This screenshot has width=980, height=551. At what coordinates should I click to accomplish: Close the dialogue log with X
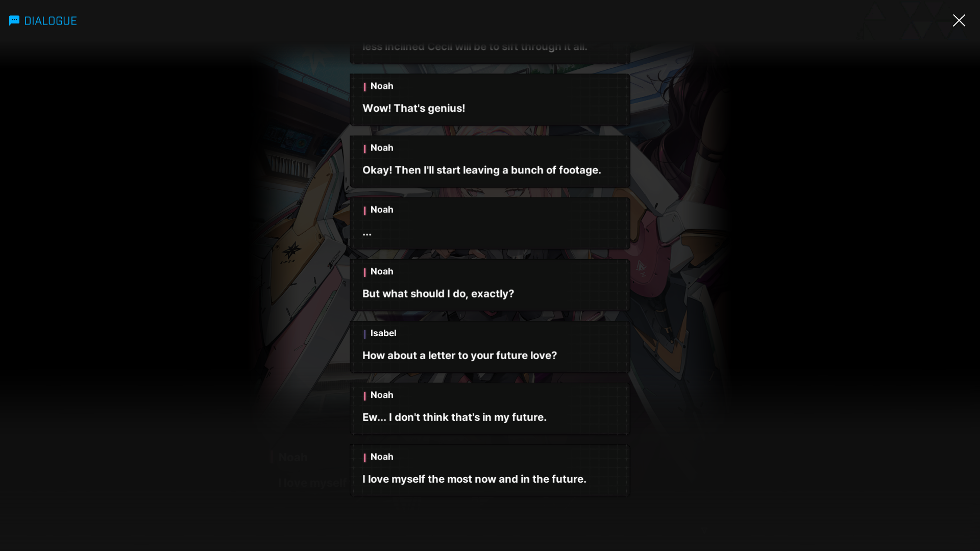click(x=959, y=20)
